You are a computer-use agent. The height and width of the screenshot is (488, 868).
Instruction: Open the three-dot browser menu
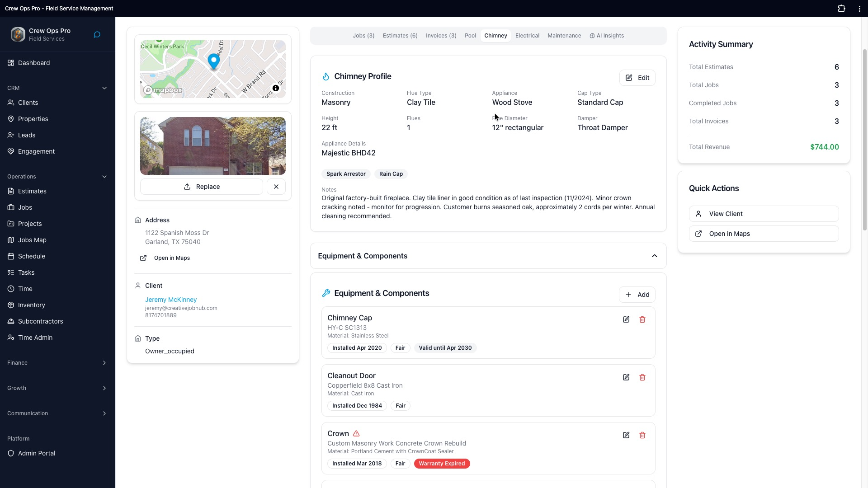pos(859,9)
